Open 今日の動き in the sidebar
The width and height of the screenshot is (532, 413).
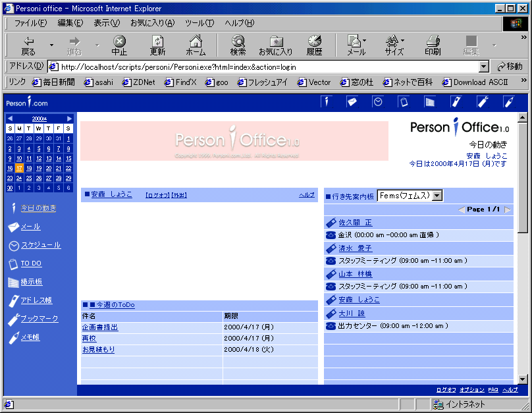point(38,208)
